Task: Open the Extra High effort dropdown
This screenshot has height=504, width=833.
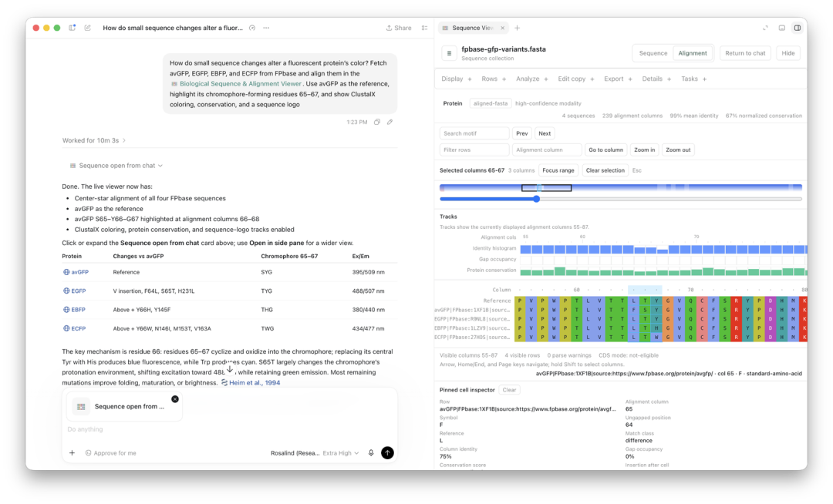Action: 341,453
